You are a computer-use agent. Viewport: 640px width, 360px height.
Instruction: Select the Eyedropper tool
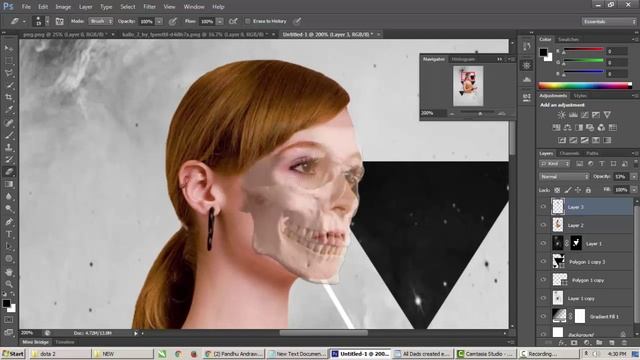(9, 110)
